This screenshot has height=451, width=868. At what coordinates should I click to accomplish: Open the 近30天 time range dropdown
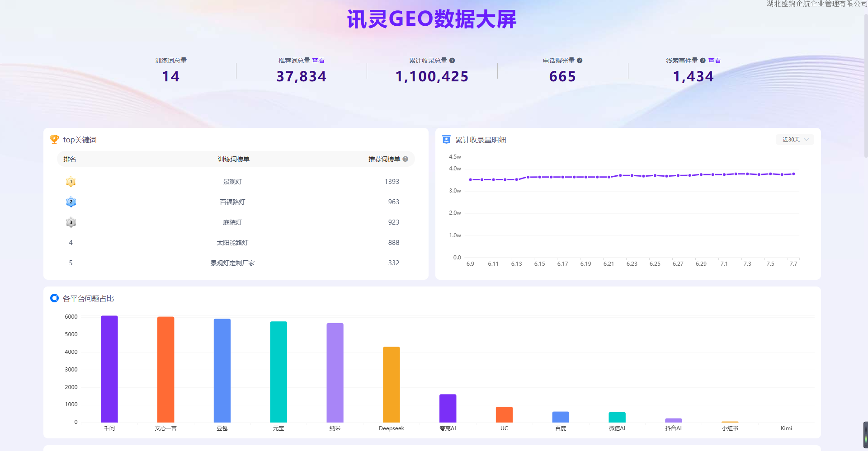point(795,140)
